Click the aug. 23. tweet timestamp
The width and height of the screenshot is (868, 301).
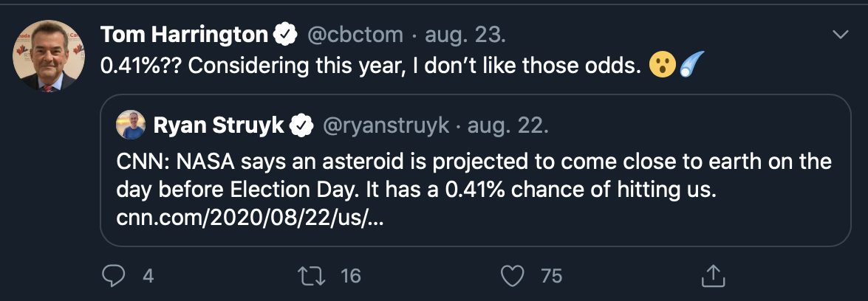click(x=465, y=35)
